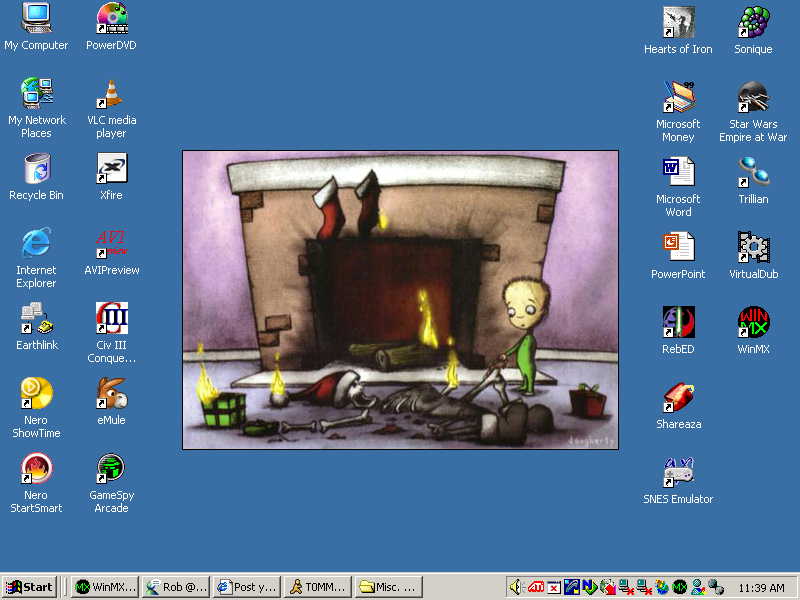Viewport: 800px width, 600px height.
Task: Select the VLC media player cone icon
Action: (112, 94)
